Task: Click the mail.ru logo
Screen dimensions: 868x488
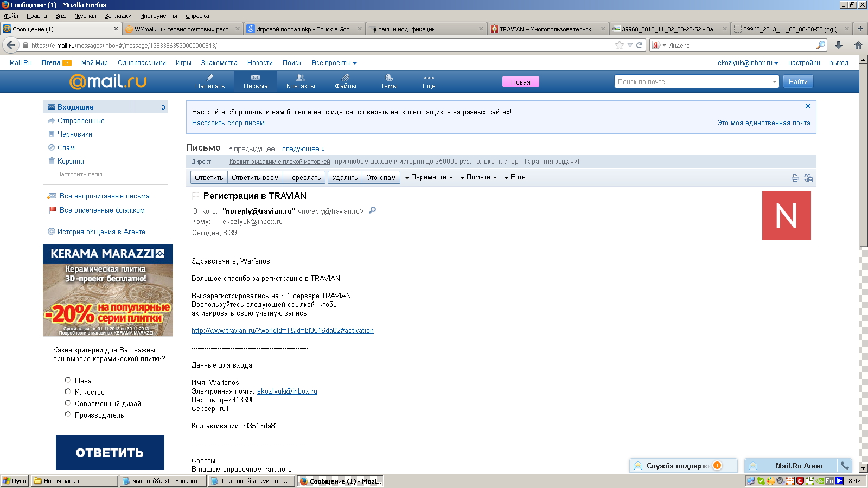Action: point(108,81)
